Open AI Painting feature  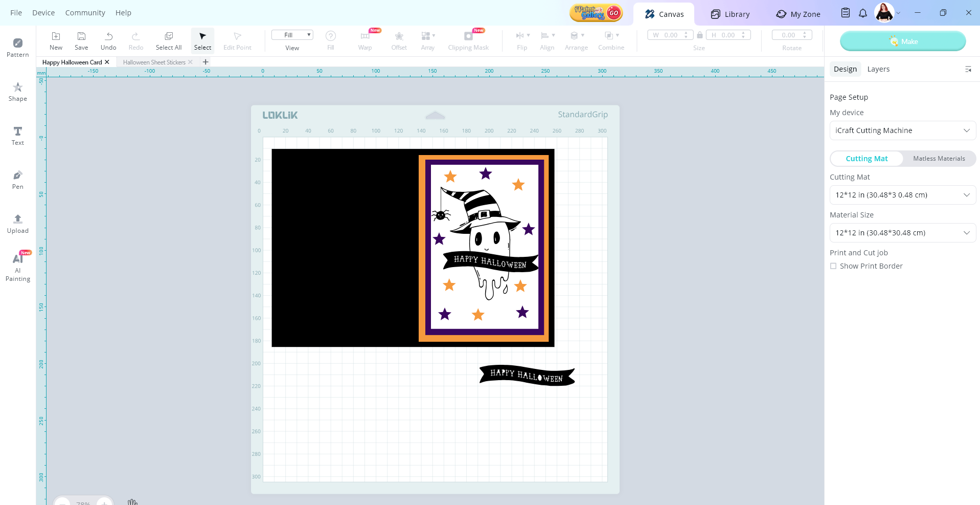(x=17, y=266)
